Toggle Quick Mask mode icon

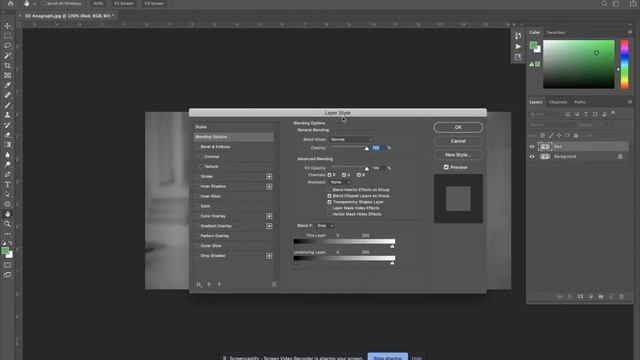click(7, 265)
